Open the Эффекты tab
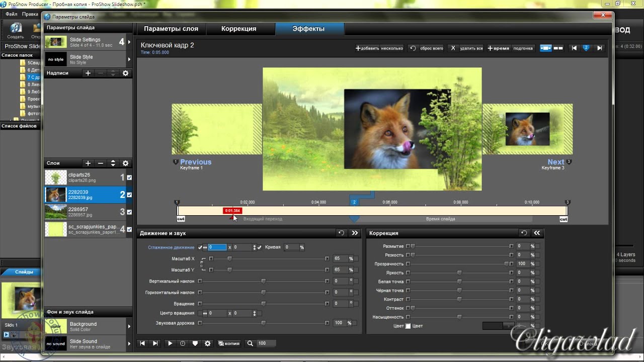 [308, 29]
